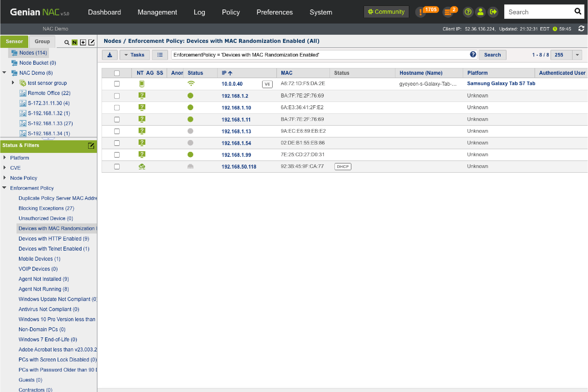Click the refresh icon beside session timer
588x392 pixels.
(581, 29)
